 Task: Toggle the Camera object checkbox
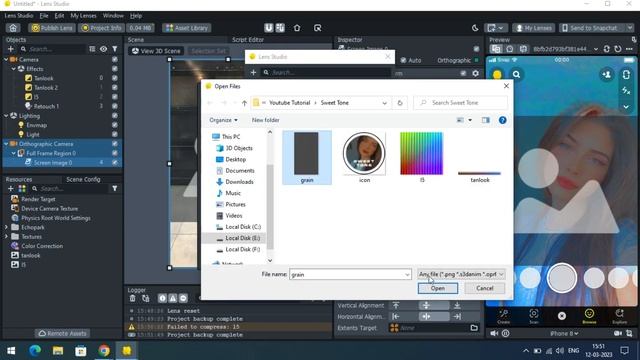click(115, 59)
